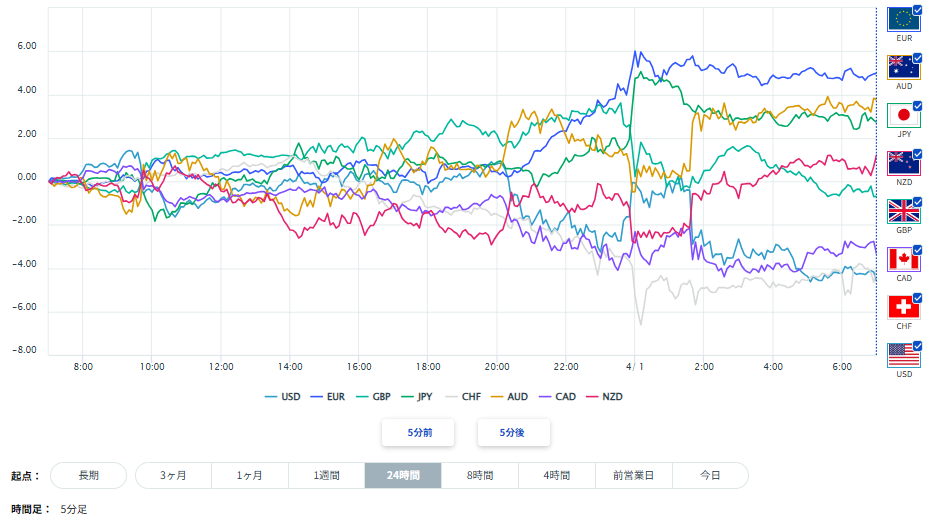Toggle EUR series in chart legend

pyautogui.click(x=328, y=397)
